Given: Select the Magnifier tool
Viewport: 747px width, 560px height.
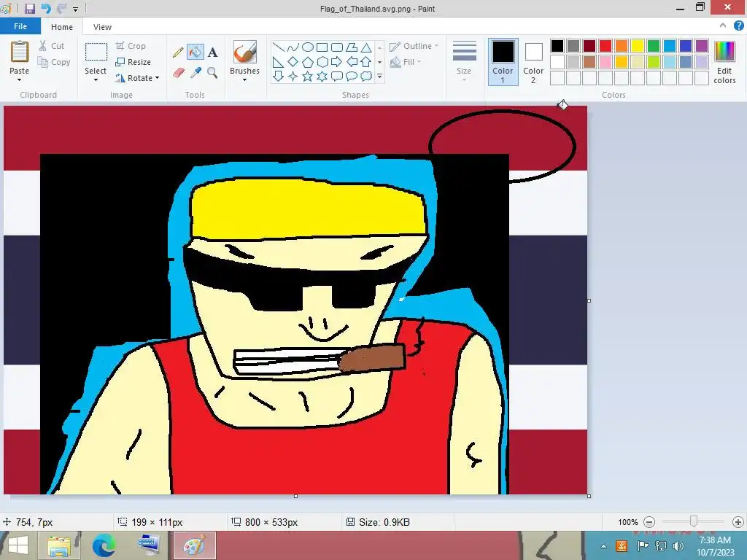Looking at the screenshot, I should point(212,73).
